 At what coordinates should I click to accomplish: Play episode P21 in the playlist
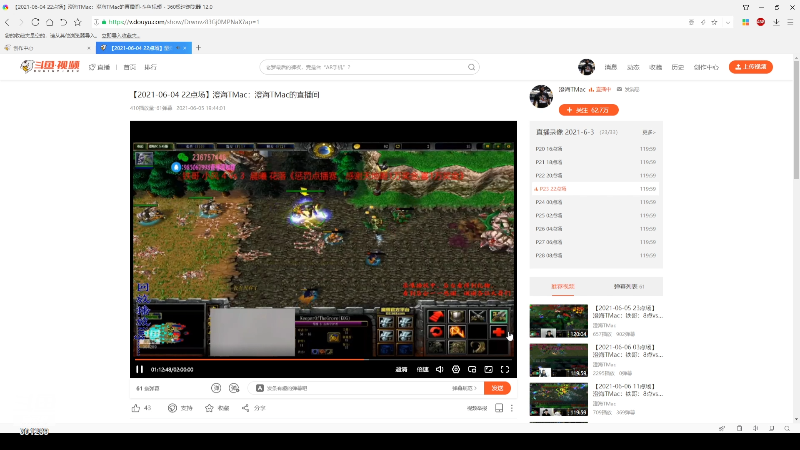point(595,162)
